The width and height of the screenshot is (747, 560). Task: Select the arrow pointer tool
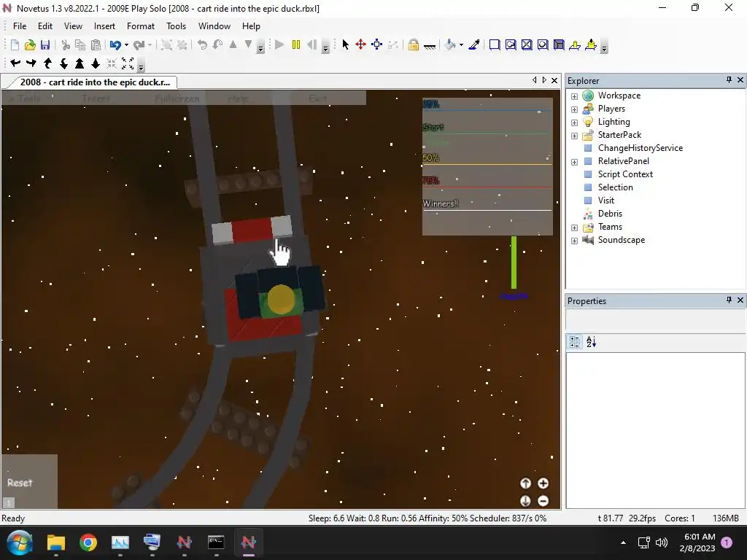345,44
